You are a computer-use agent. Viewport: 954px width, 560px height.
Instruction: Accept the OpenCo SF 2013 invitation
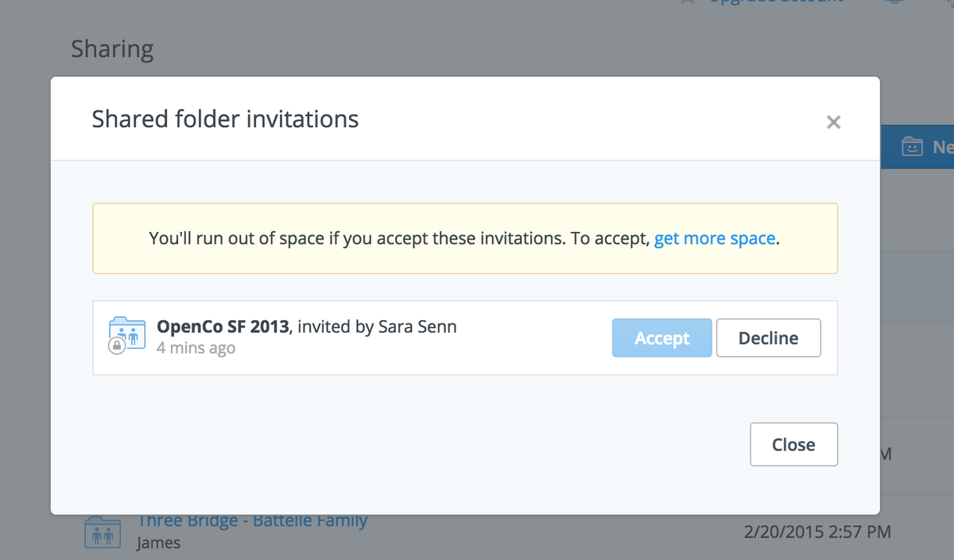tap(661, 338)
